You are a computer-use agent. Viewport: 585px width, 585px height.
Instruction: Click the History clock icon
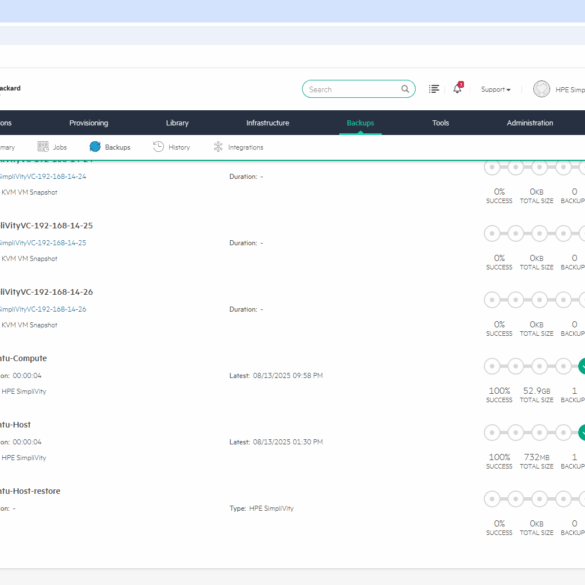click(158, 147)
